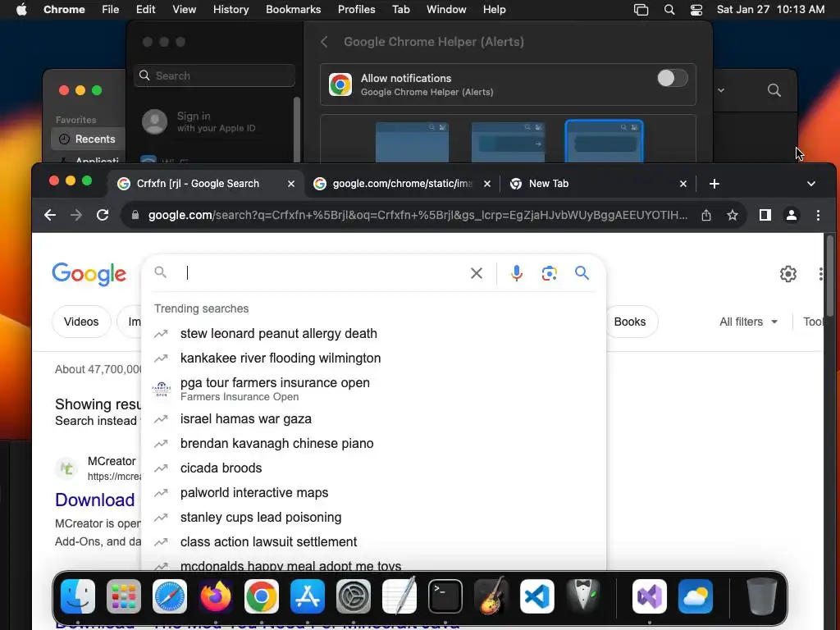Open MCreator Download result link
The width and height of the screenshot is (840, 630).
(95, 500)
